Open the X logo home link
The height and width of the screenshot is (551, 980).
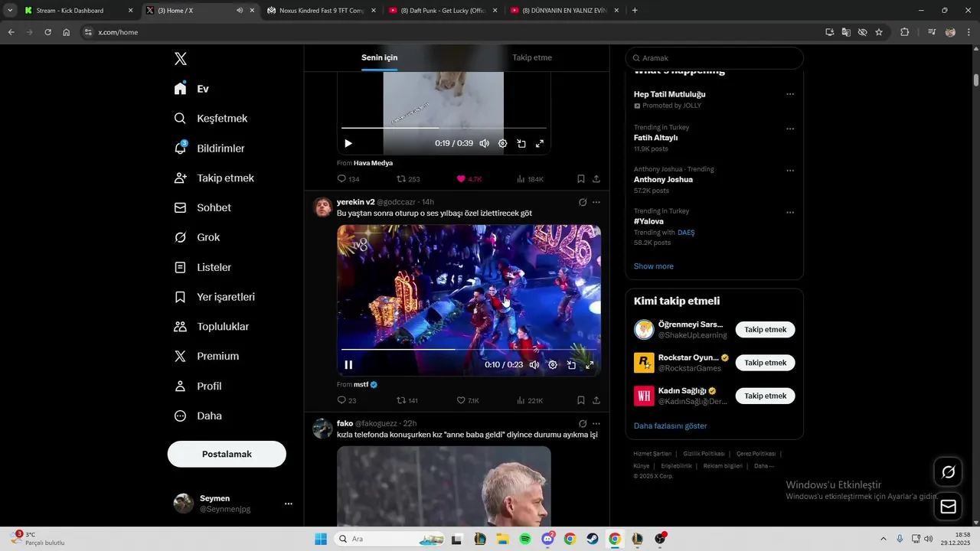(181, 59)
